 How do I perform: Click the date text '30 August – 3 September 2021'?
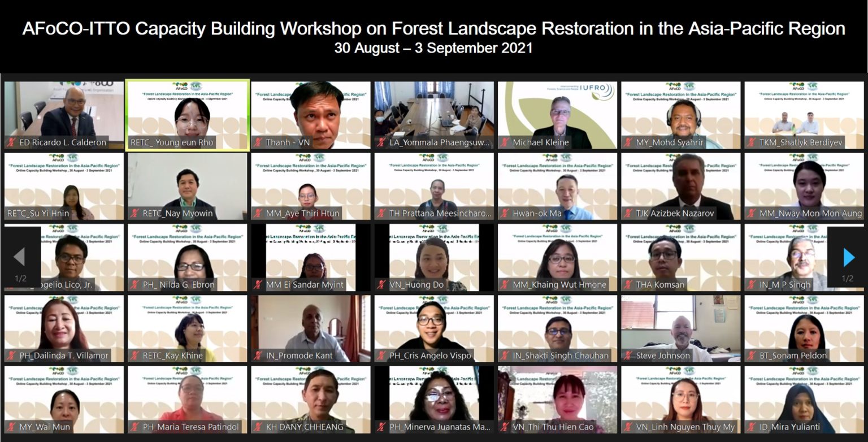point(433,48)
